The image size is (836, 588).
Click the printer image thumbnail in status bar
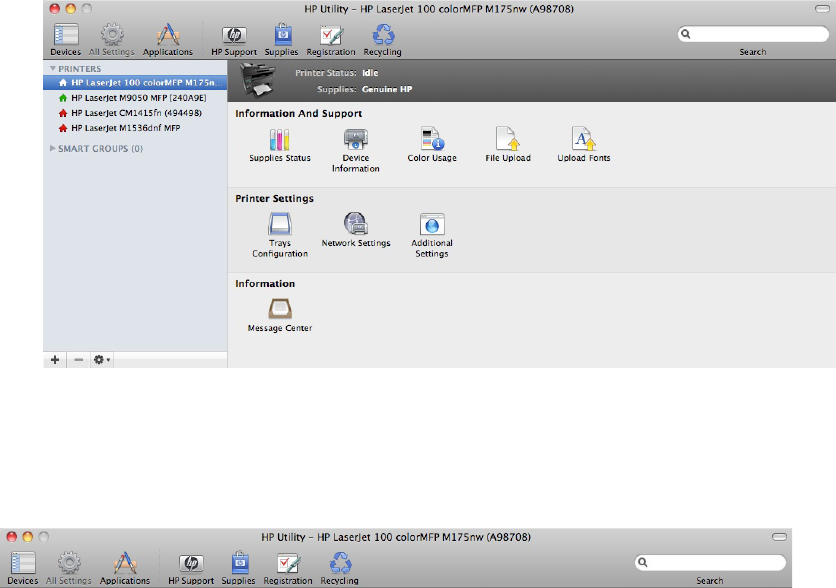258,80
